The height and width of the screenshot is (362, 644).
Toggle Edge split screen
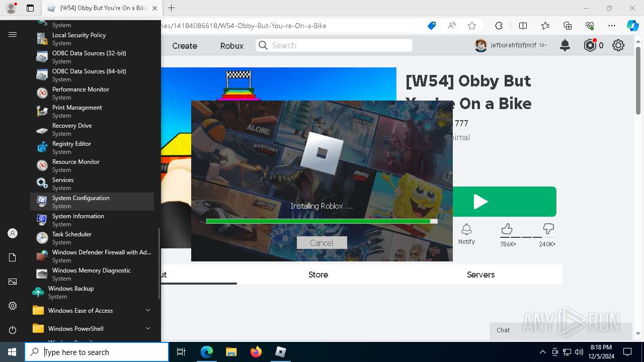(523, 26)
